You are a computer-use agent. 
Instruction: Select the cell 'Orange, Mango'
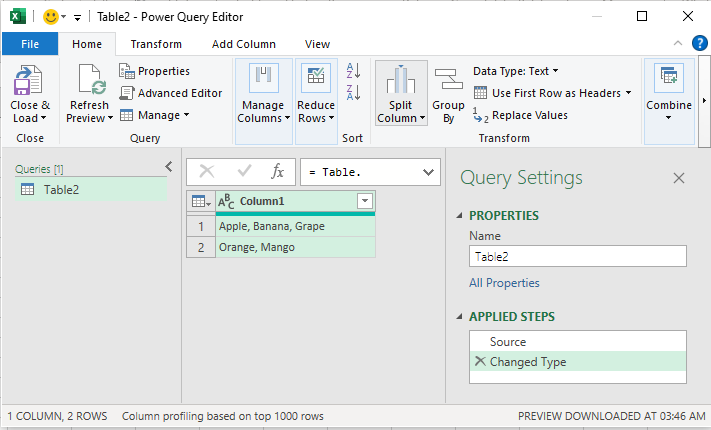295,247
